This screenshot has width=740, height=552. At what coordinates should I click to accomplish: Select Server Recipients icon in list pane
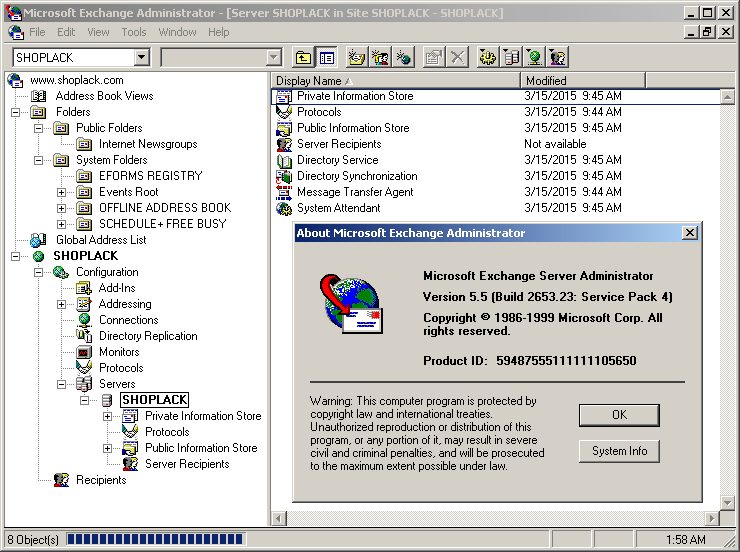(x=284, y=144)
